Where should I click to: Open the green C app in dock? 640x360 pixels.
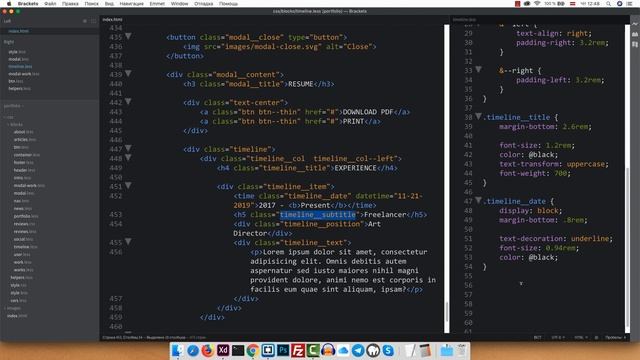[x=313, y=350]
